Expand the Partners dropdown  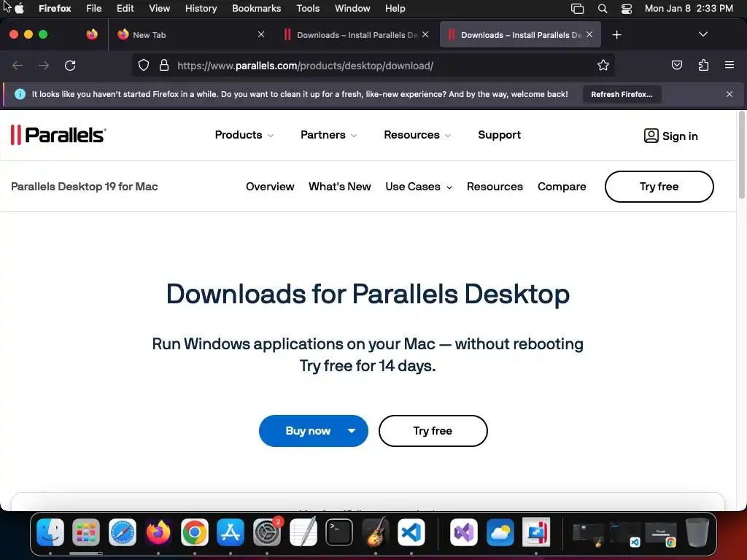coord(328,135)
